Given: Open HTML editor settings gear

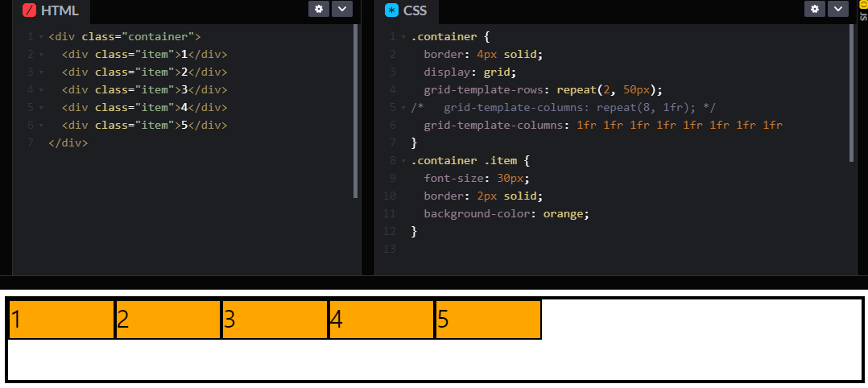Looking at the screenshot, I should coord(318,9).
